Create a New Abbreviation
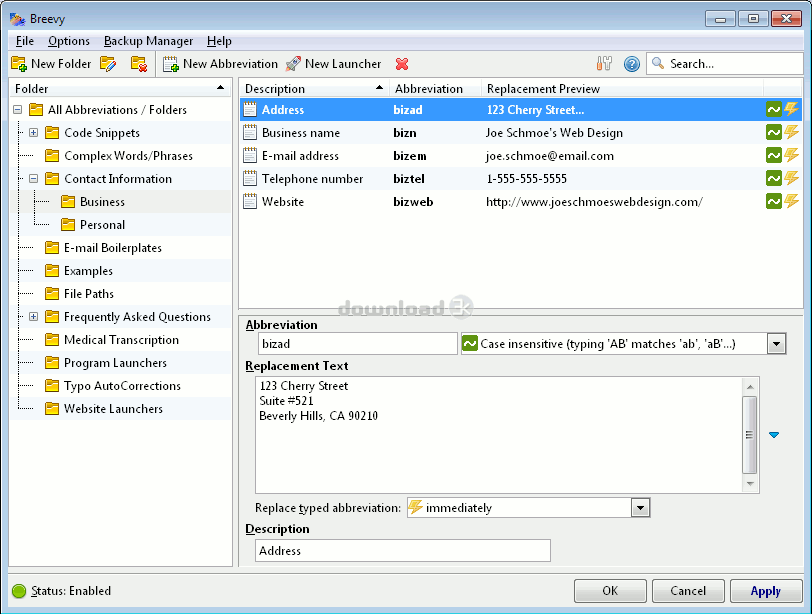 (220, 64)
